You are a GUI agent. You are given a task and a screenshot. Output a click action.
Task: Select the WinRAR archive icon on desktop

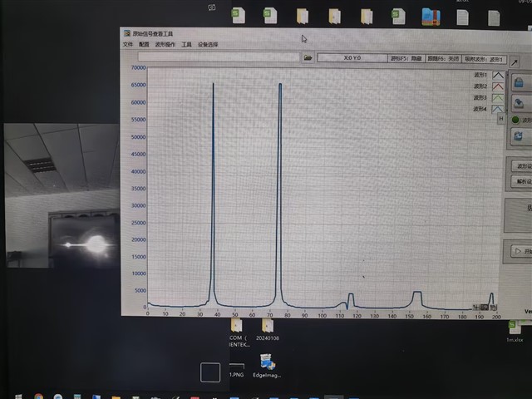[431, 17]
